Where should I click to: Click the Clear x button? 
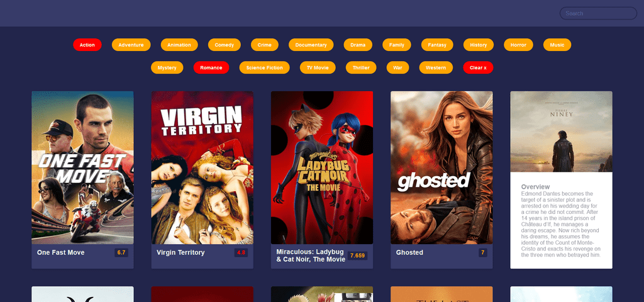click(478, 67)
